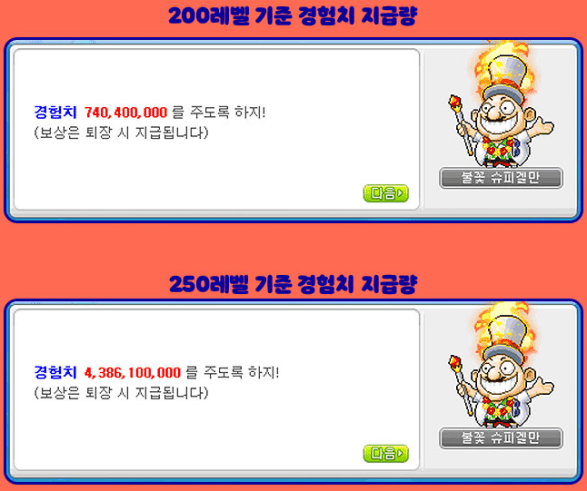Select 불꽃 슈피겔만 nameplate in 250레벨 dialog

point(501,438)
